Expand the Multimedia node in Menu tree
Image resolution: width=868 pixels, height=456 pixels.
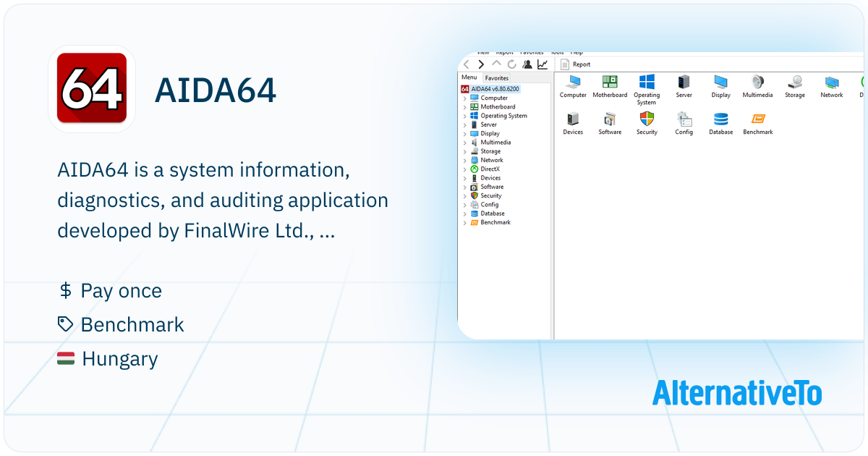tap(465, 143)
